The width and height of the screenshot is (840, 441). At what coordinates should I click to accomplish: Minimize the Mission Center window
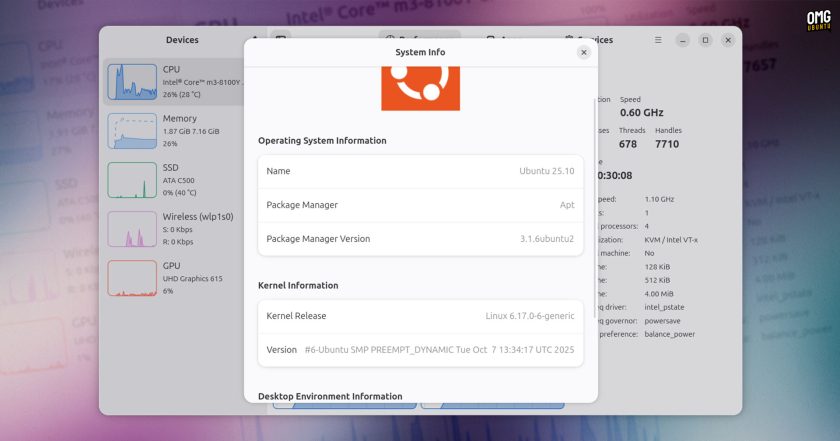tap(682, 40)
